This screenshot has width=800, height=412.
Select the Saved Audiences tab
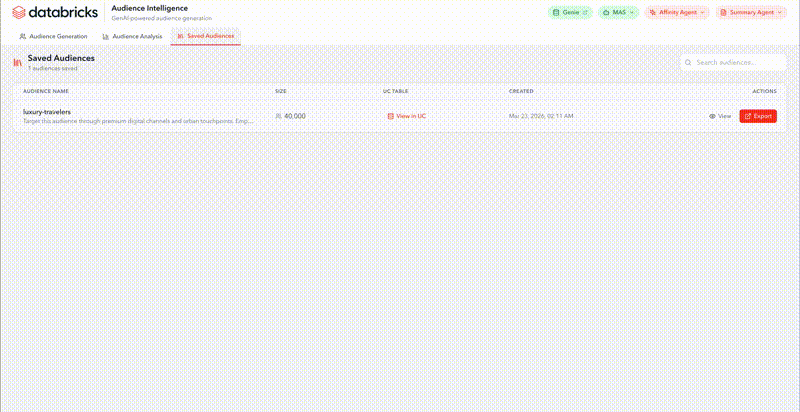click(x=206, y=37)
